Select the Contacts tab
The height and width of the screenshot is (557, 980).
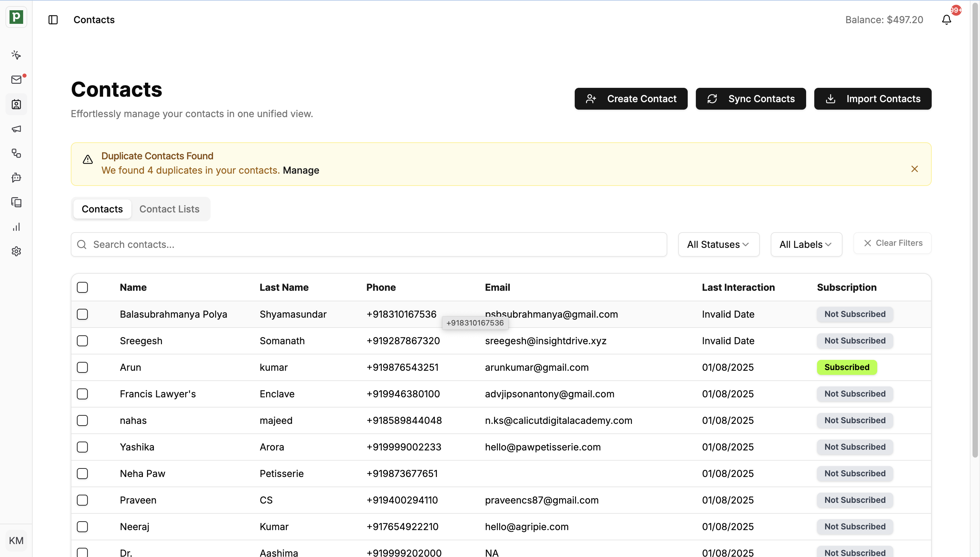[x=102, y=209]
